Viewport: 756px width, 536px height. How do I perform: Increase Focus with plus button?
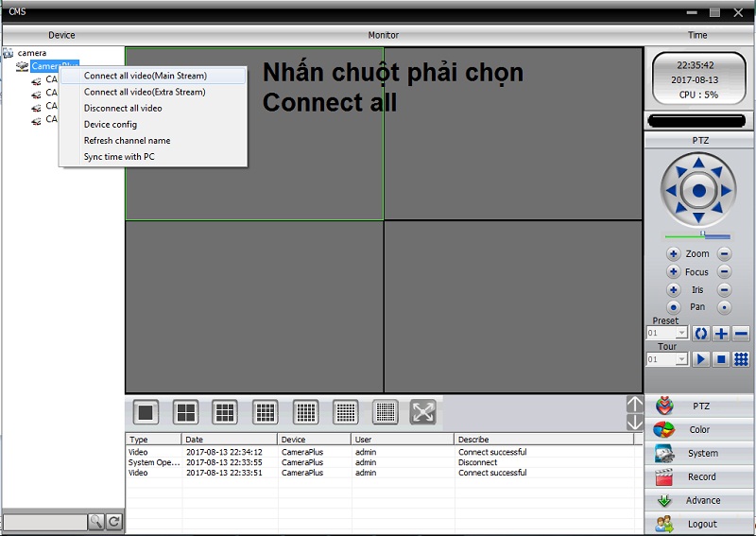coord(674,271)
